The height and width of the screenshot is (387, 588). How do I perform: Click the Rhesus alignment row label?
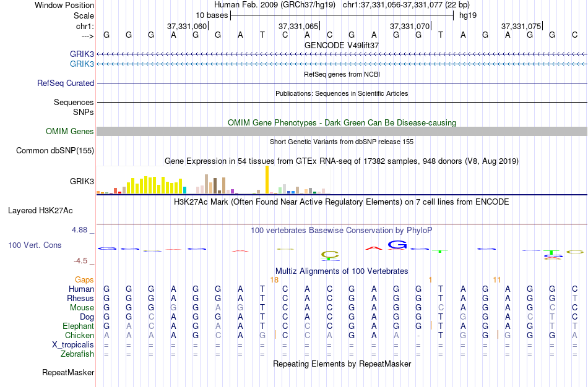(80, 298)
